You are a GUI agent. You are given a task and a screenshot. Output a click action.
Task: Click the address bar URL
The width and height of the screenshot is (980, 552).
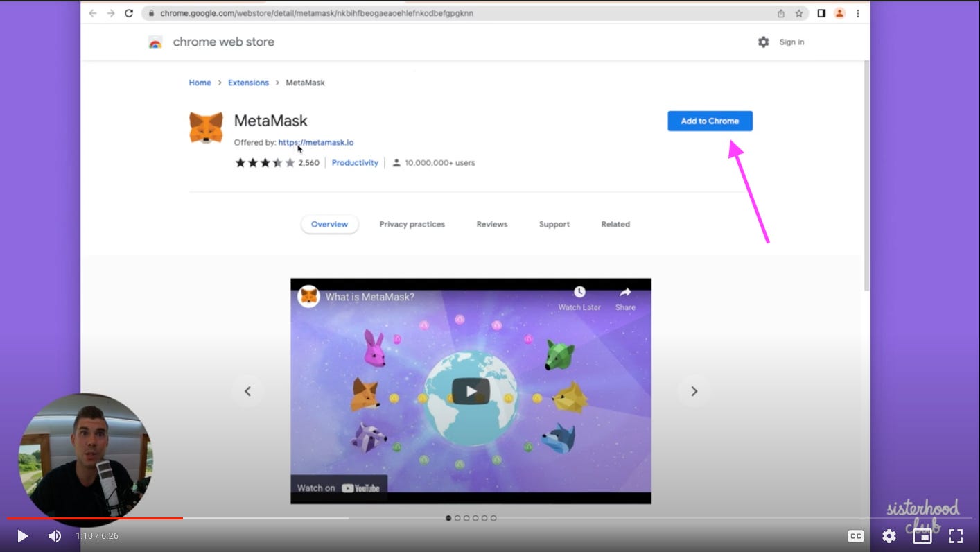click(x=317, y=13)
